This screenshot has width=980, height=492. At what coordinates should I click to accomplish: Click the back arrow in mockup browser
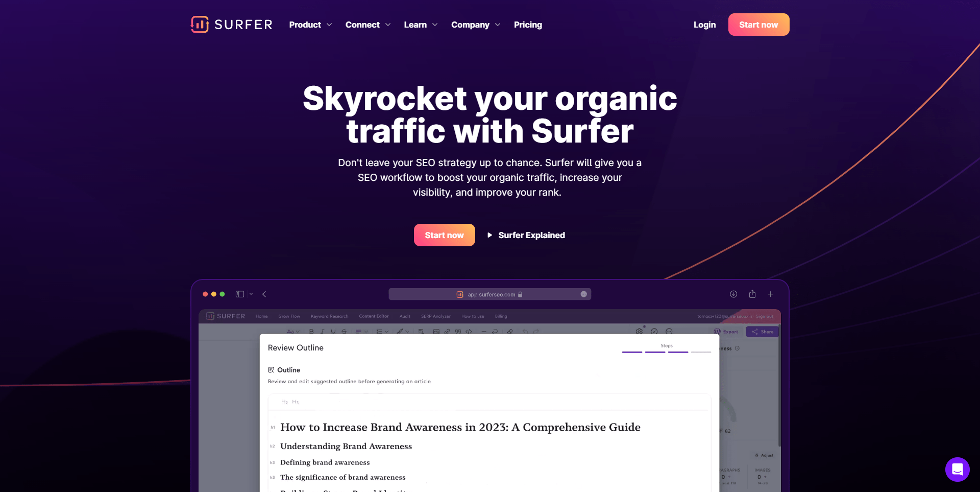tap(264, 294)
